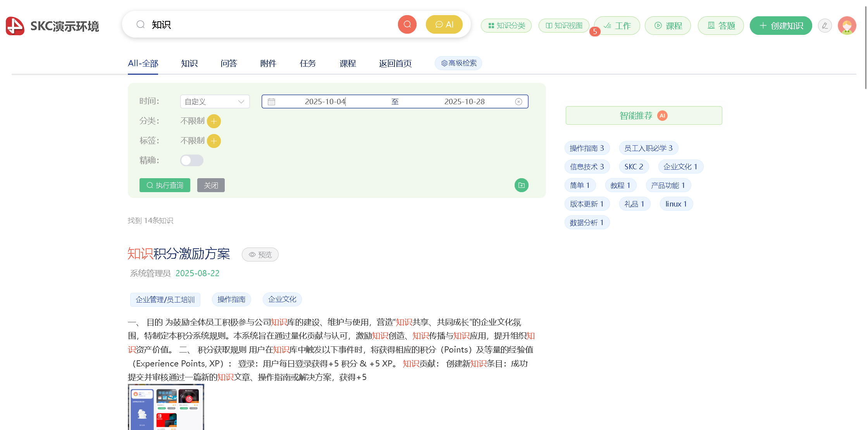868x430 pixels.
Task: Open the calendar icon in date range
Action: pyautogui.click(x=271, y=101)
